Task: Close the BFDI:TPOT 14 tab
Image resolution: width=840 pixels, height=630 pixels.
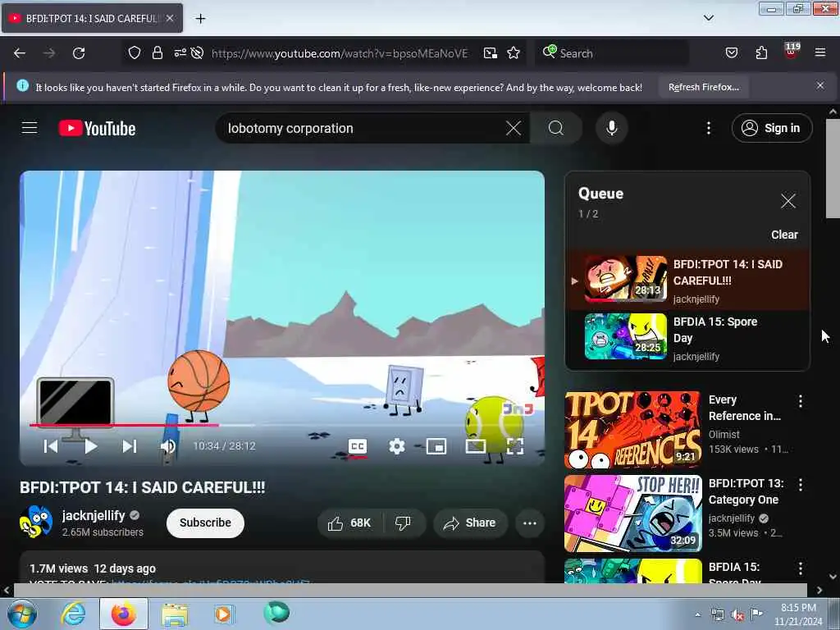Action: tap(170, 18)
